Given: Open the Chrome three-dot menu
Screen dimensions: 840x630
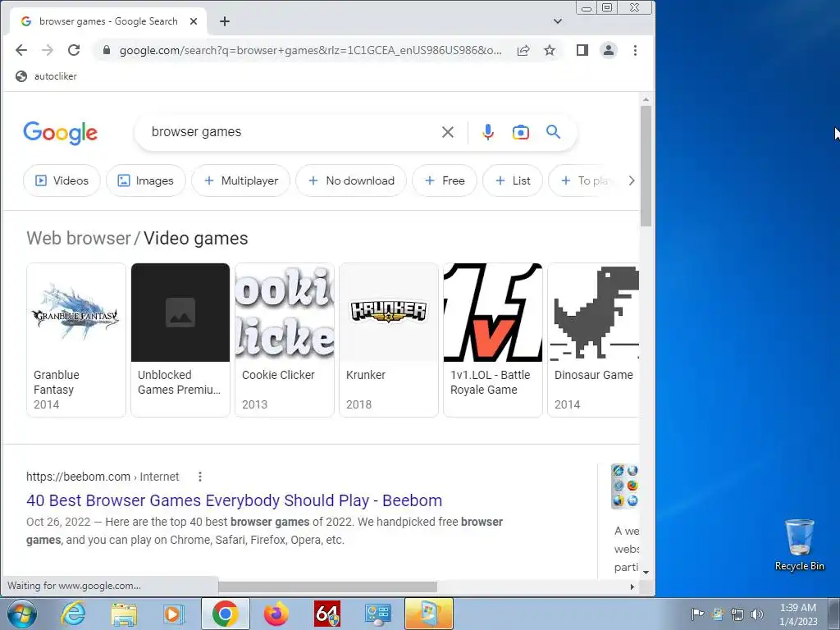Looking at the screenshot, I should (636, 50).
